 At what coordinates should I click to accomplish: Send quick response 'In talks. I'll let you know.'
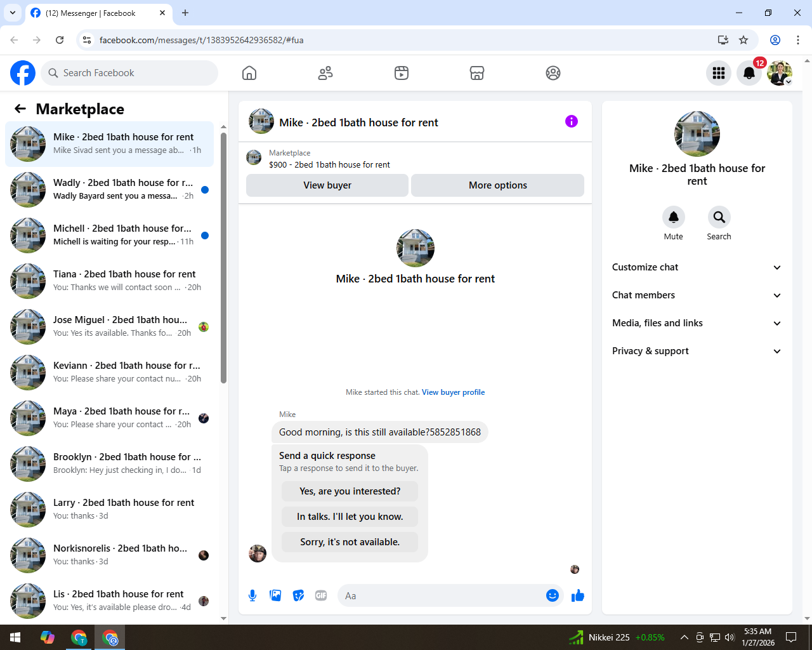[350, 517]
